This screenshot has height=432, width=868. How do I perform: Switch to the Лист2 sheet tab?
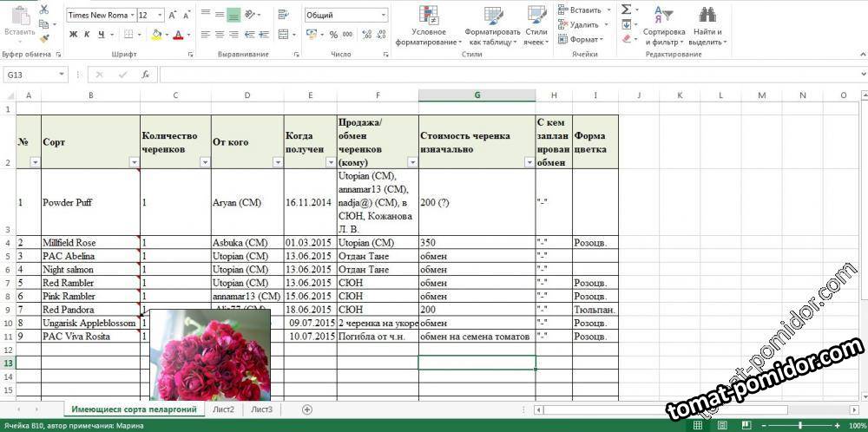(x=223, y=409)
